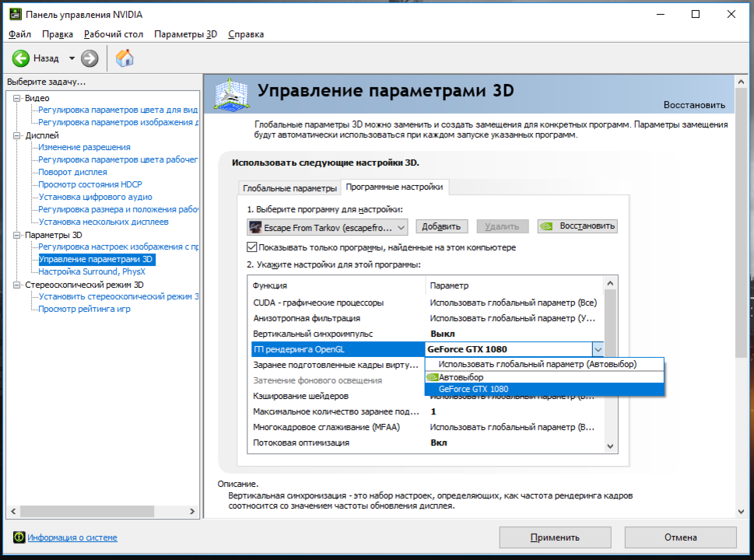
Task: Select Потоковая оптимизация row
Action: click(x=426, y=443)
